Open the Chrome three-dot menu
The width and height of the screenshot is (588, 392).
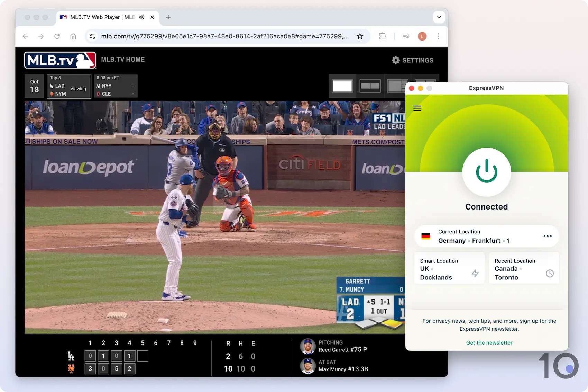coord(438,36)
